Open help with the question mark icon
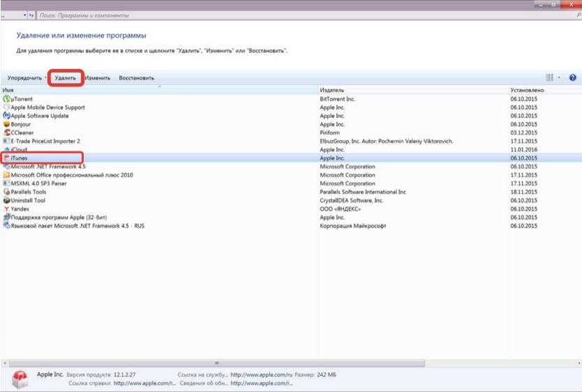Screen dimensions: 582x392 tap(572, 78)
